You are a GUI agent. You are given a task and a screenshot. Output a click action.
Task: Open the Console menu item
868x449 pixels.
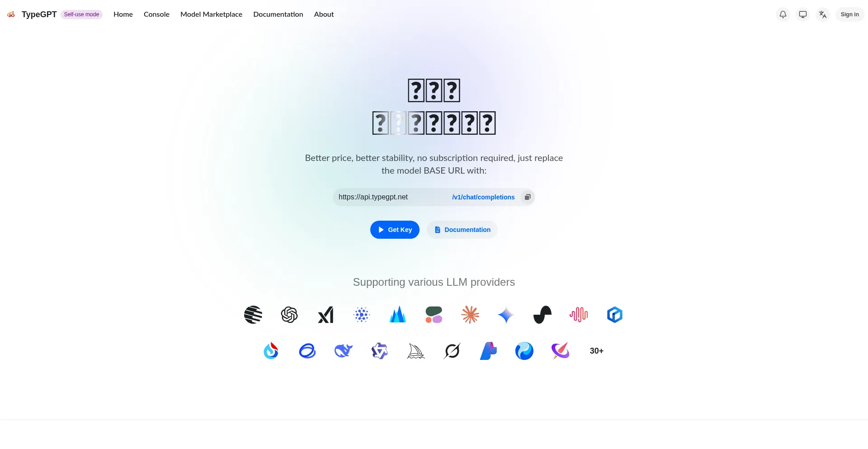[156, 14]
